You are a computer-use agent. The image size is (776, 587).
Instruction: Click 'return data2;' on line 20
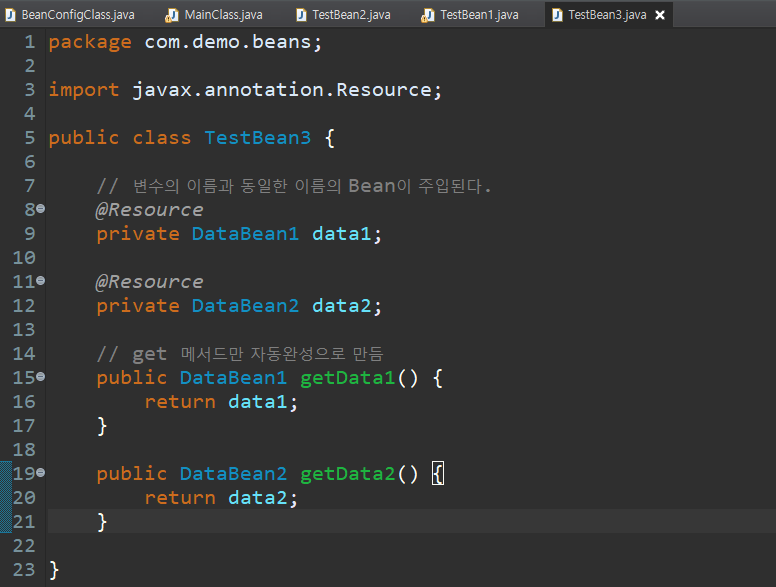pos(221,498)
